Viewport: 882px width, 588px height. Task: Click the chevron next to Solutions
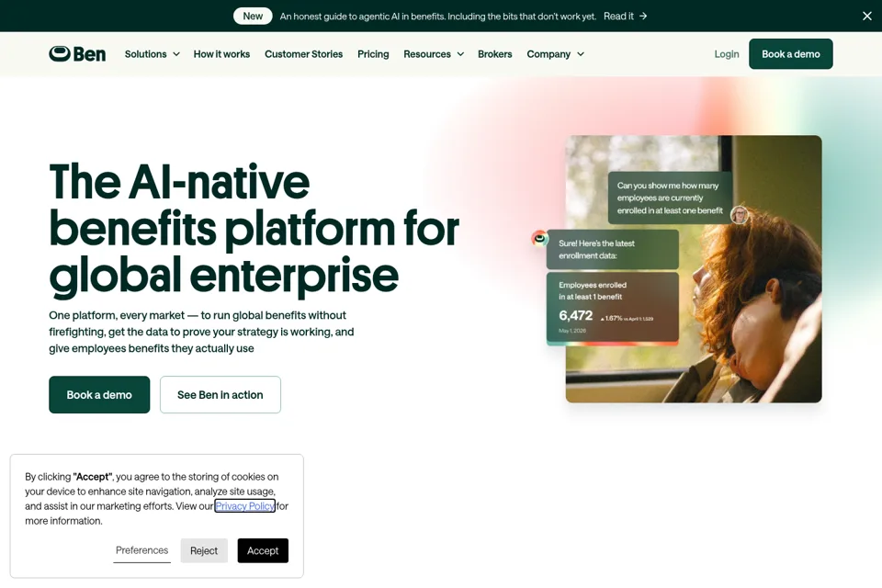pyautogui.click(x=176, y=54)
